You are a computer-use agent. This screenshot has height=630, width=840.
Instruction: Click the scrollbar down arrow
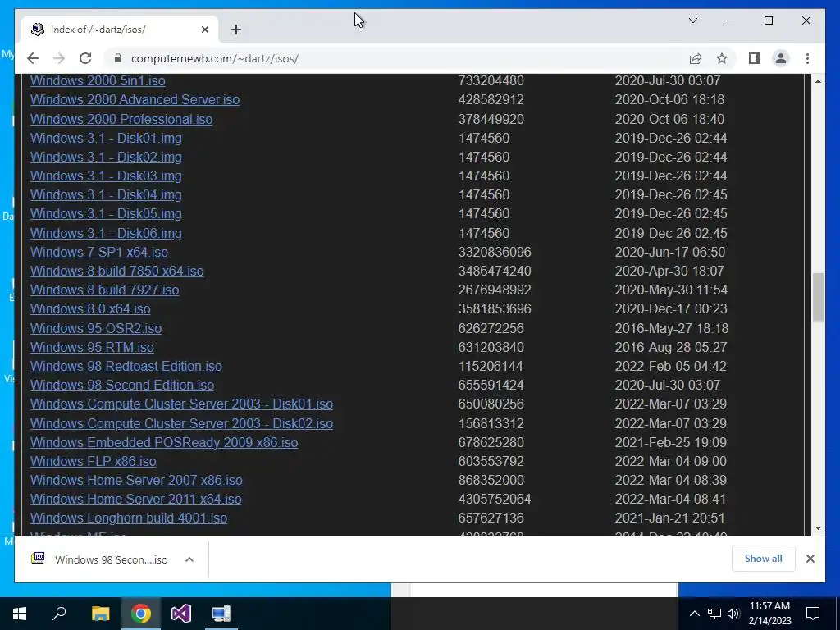(818, 528)
